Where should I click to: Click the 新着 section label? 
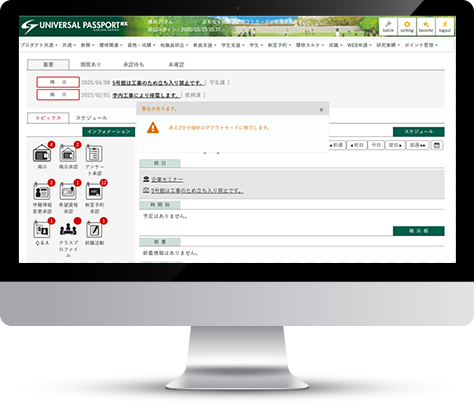(x=160, y=242)
